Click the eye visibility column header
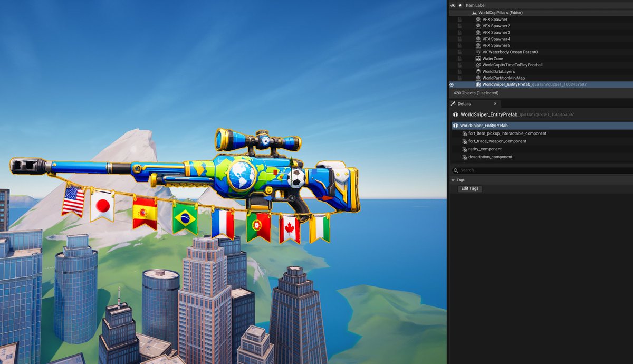This screenshot has width=633, height=364. [x=453, y=5]
